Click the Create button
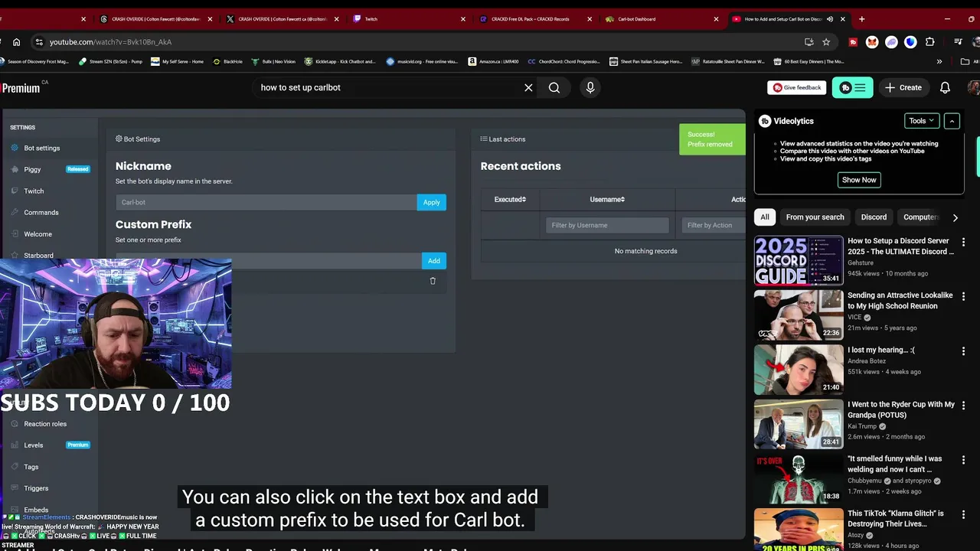 [x=903, y=87]
